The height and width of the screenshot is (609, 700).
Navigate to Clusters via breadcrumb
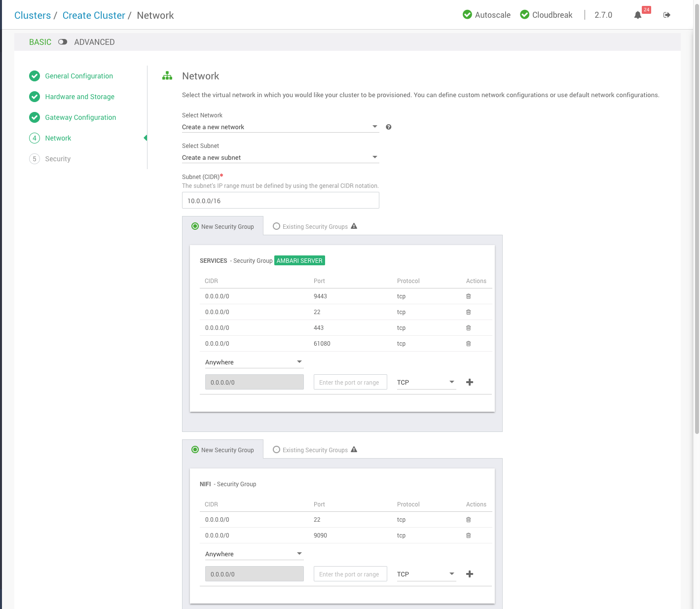pos(33,15)
